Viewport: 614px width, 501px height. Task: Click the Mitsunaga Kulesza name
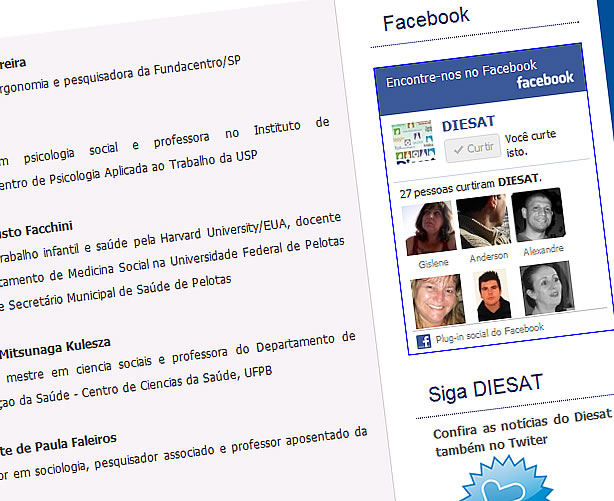pyautogui.click(x=55, y=348)
